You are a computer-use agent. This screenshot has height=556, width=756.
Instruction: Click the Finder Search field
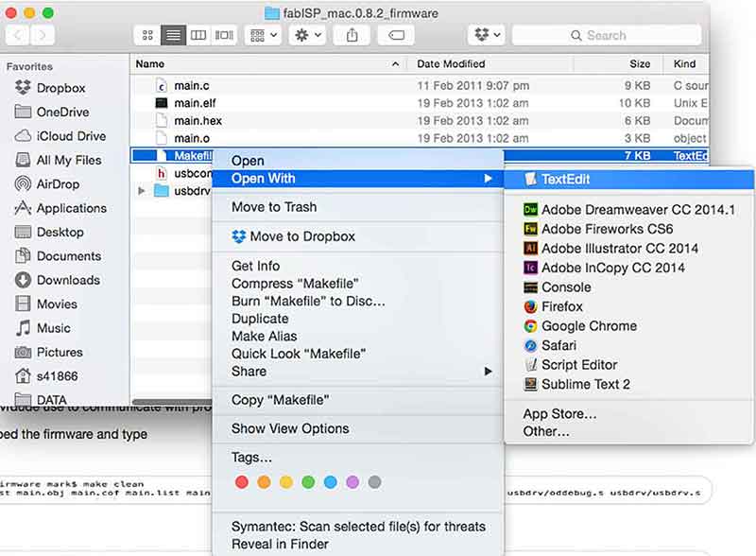606,35
